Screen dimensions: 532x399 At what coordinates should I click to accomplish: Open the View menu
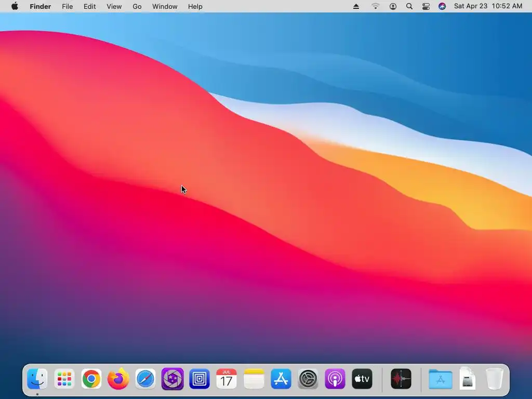(x=114, y=6)
